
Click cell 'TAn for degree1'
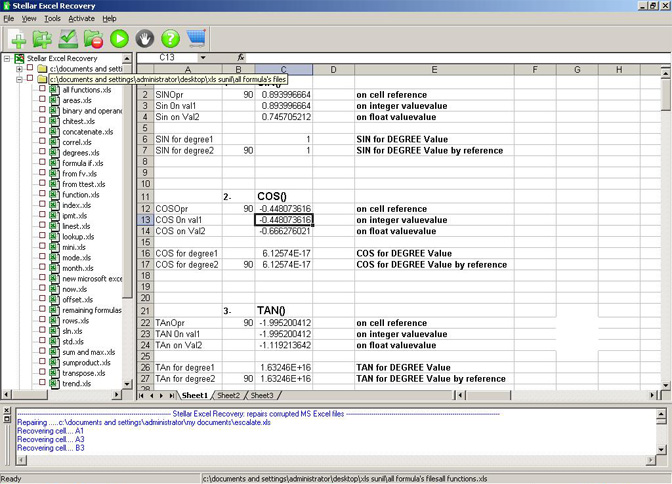[x=188, y=367]
